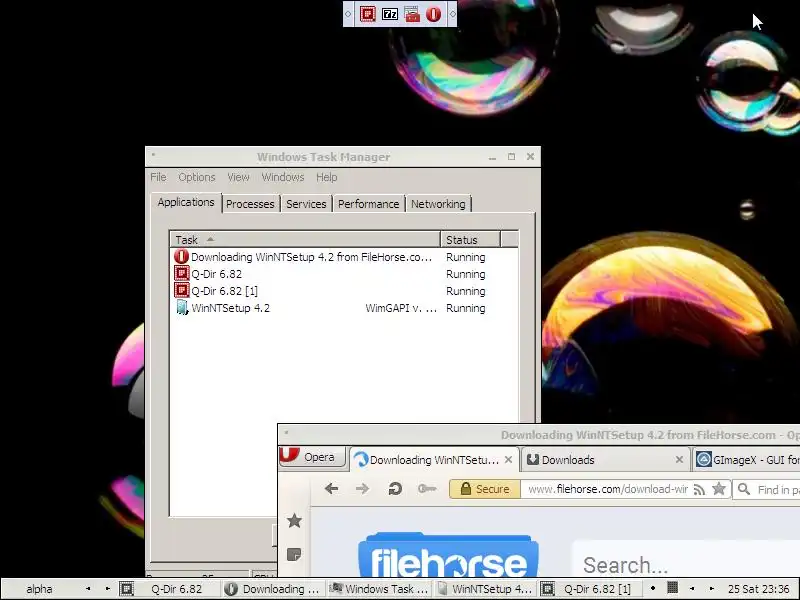This screenshot has width=800, height=600.
Task: Switch to Downloading Opera window in taskbar
Action: [x=273, y=589]
